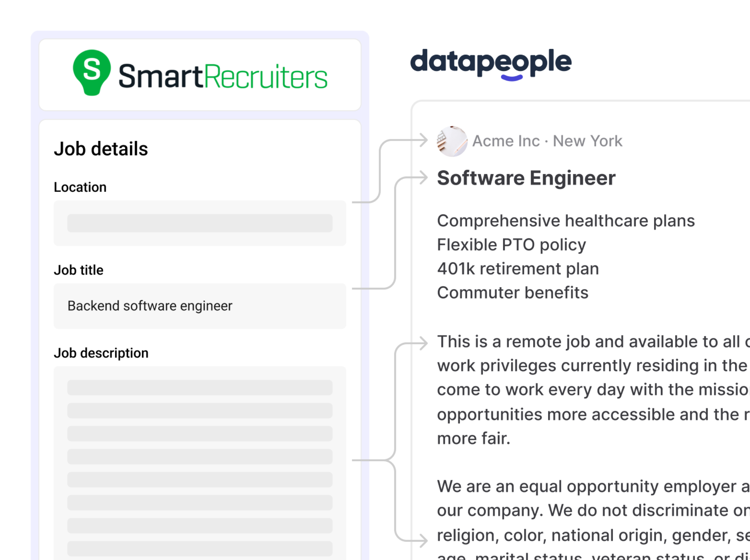This screenshot has height=560, width=750.
Task: Click the Location input field
Action: pos(200,223)
